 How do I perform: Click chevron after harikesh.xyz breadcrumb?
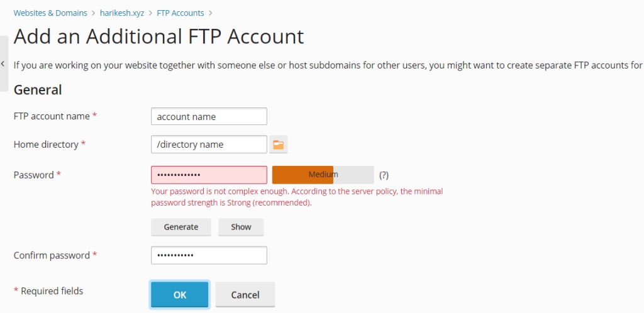click(151, 13)
